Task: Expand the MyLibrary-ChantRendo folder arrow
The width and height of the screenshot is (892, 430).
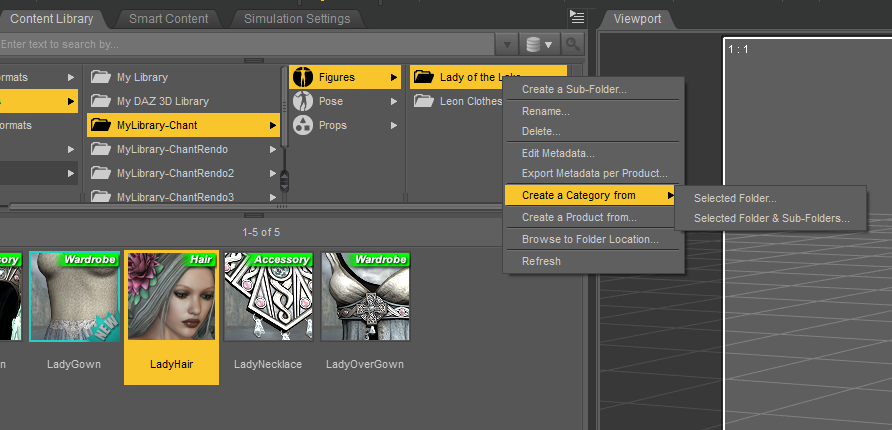Action: 273,149
